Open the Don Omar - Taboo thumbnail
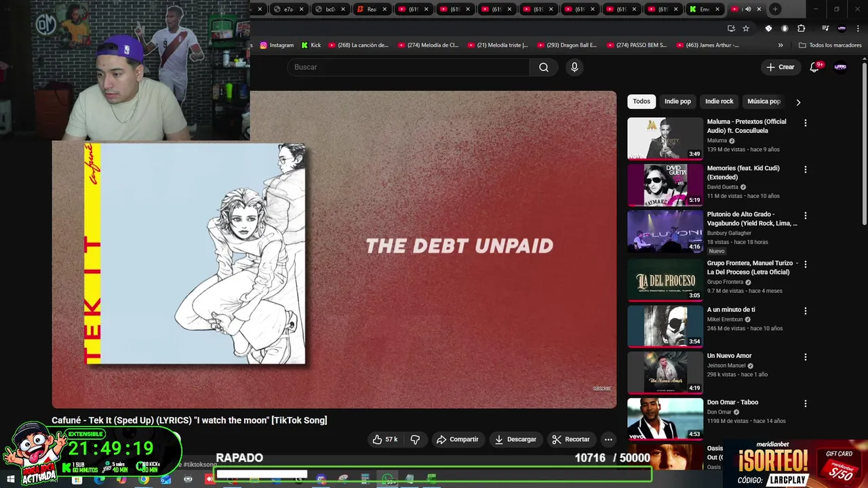The width and height of the screenshot is (868, 488). tap(665, 419)
